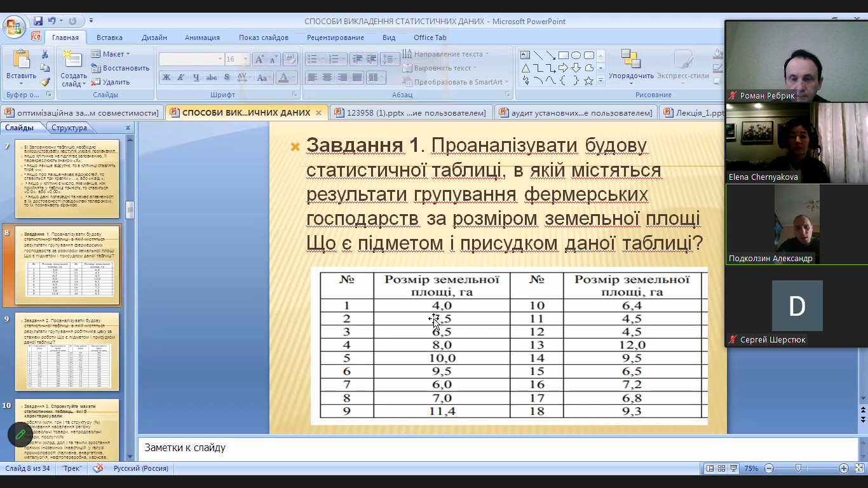The width and height of the screenshot is (868, 488).
Task: Toggle bold (Ж) formatting
Action: pyautogui.click(x=166, y=78)
